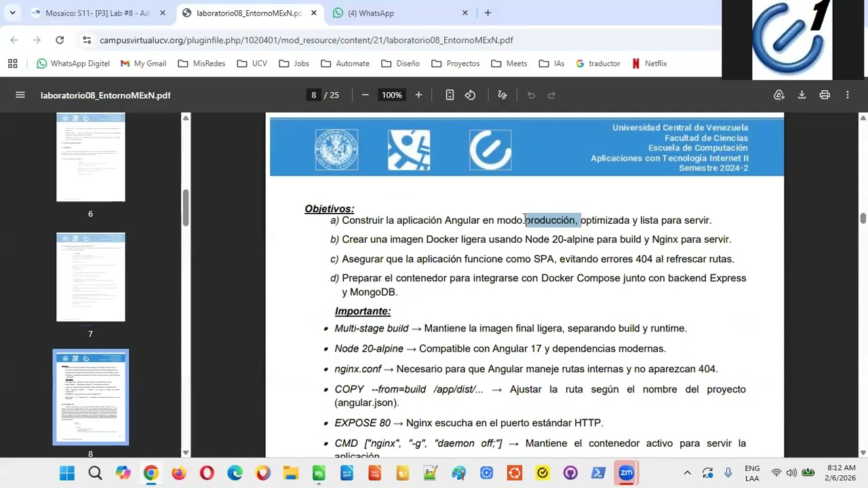Screen dimensions: 868x488
Task: Switch to the (4) WhatsApp tab
Action: coord(400,13)
